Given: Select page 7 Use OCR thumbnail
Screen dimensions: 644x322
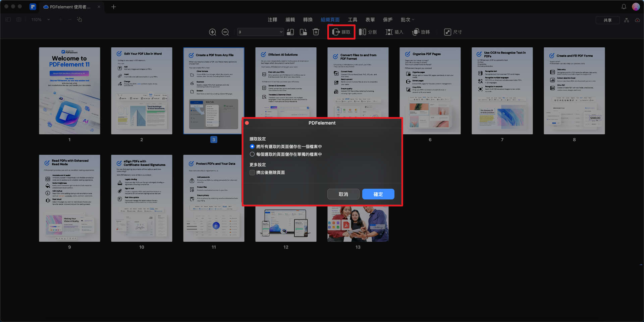Looking at the screenshot, I should [x=502, y=91].
